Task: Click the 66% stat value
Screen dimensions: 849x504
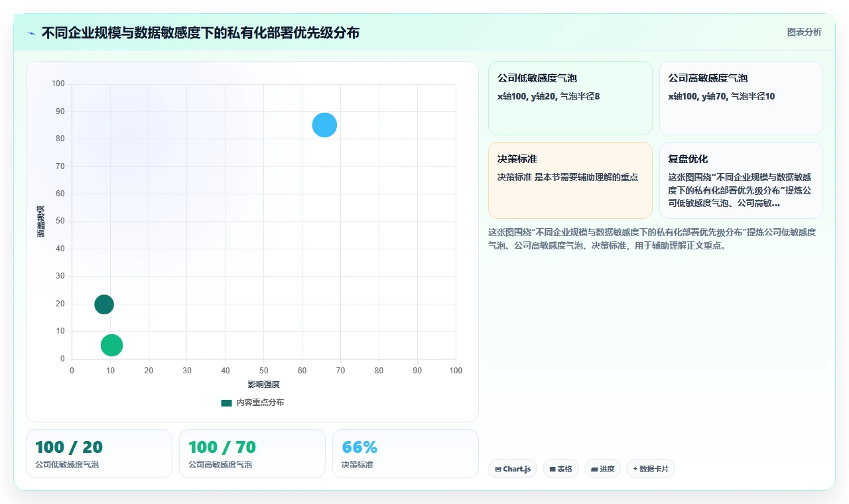Action: coord(359,447)
